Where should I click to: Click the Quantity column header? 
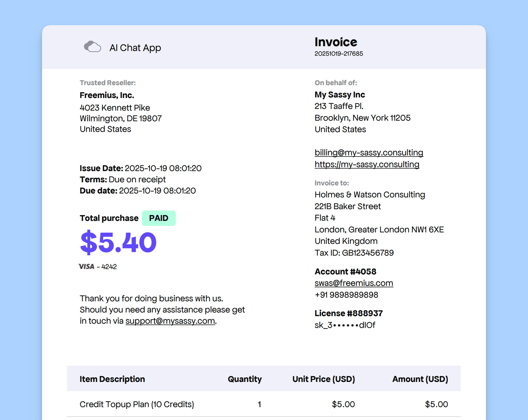click(244, 379)
